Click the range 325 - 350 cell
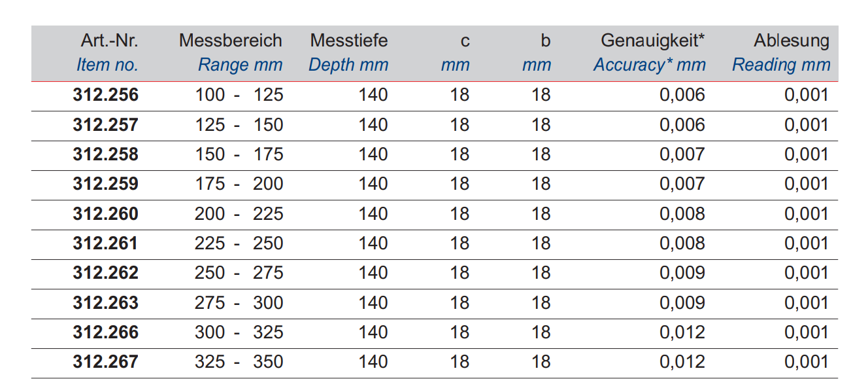 click(239, 362)
